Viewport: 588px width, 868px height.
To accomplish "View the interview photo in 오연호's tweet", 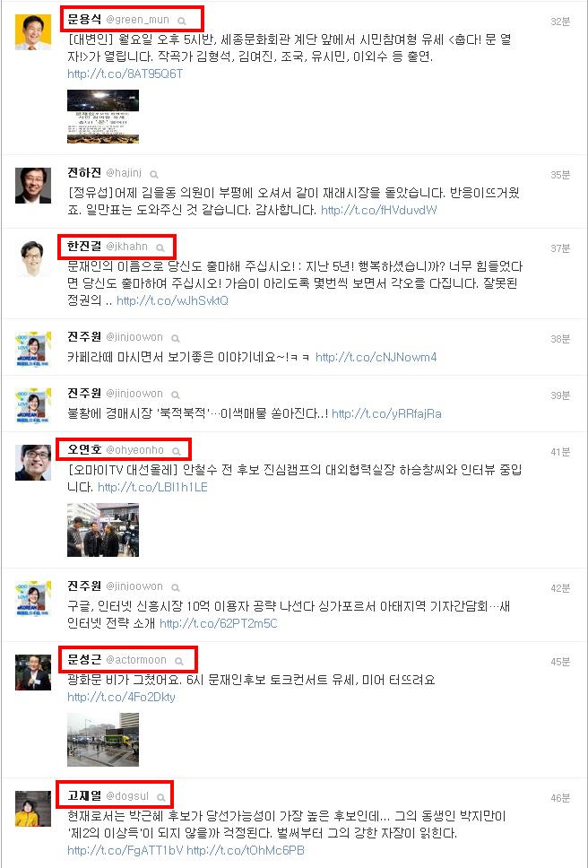I will (103, 530).
